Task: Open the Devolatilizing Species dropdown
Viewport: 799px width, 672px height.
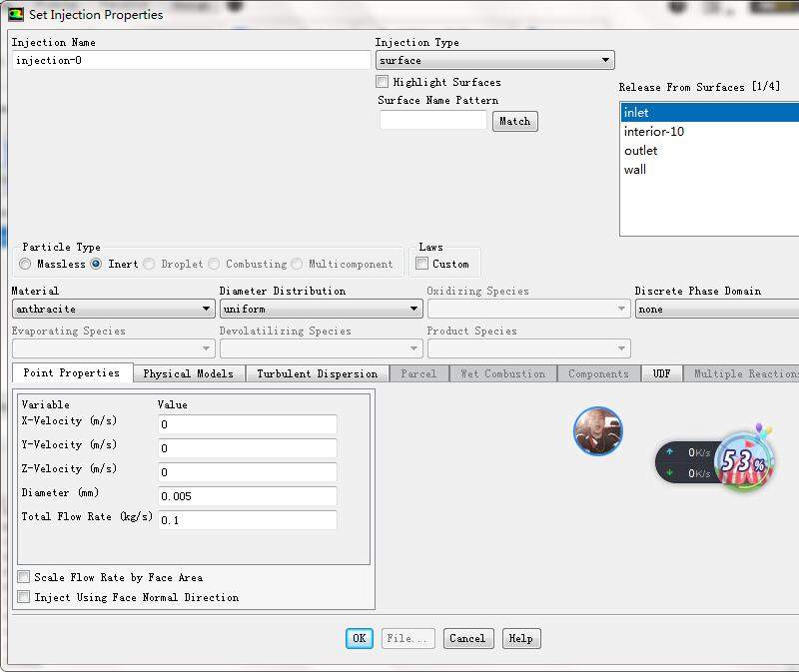Action: pos(321,348)
